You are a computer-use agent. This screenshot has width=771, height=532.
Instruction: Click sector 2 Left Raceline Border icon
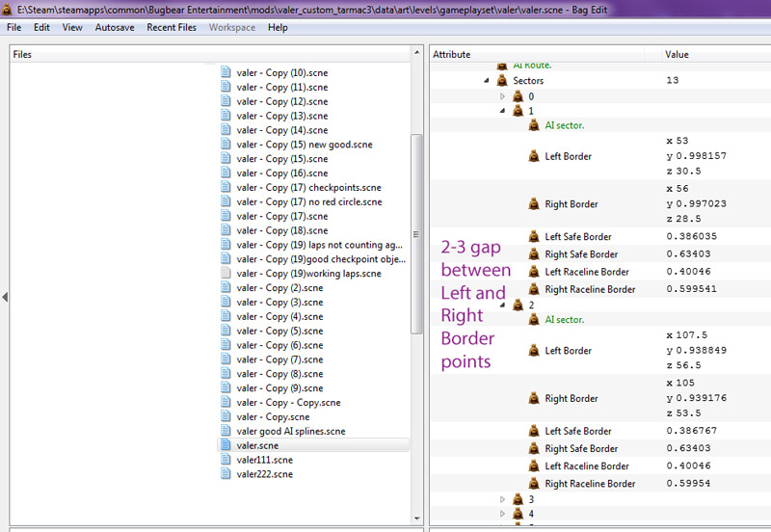pyautogui.click(x=534, y=465)
